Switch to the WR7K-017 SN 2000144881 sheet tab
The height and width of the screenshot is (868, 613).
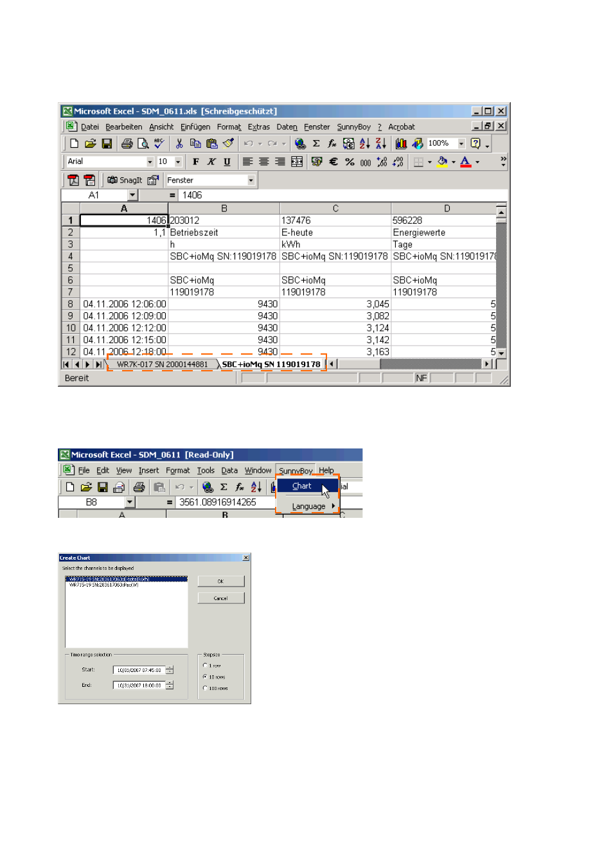163,364
